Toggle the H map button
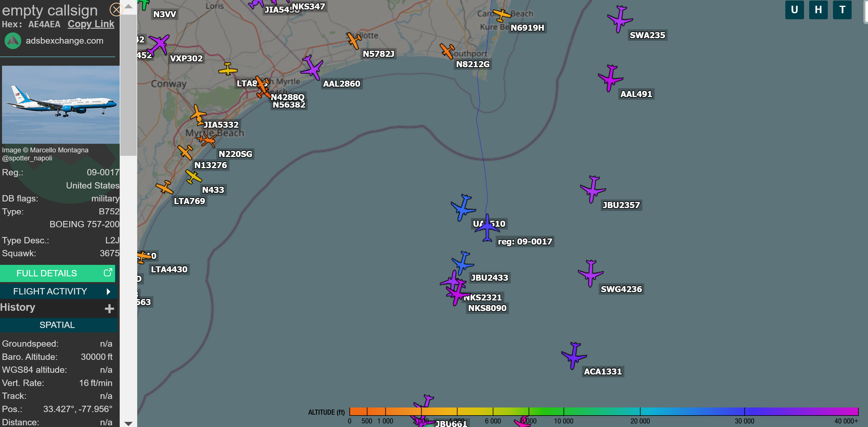This screenshot has width=868, height=427. [x=818, y=10]
